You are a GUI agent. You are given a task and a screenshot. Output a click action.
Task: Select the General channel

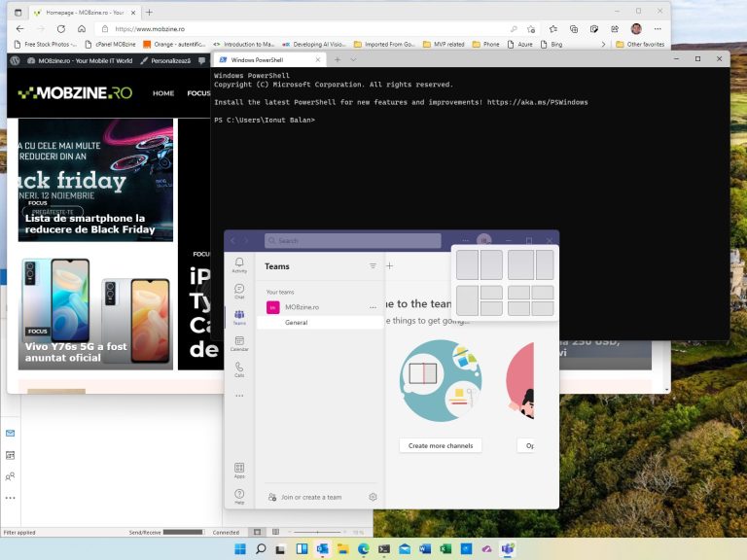tap(297, 323)
